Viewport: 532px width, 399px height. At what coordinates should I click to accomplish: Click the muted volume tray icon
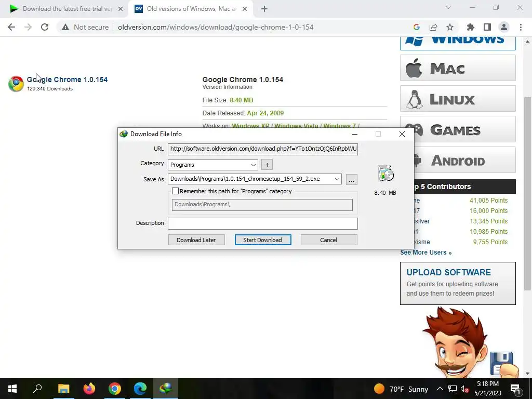click(x=464, y=389)
